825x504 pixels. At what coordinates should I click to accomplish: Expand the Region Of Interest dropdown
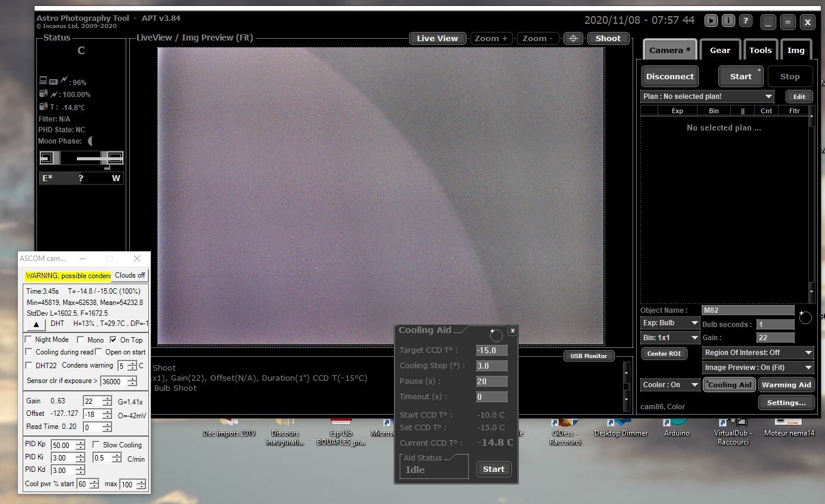758,353
